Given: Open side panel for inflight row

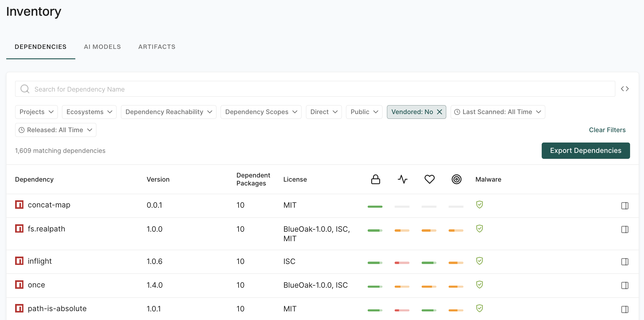Looking at the screenshot, I should 625,262.
